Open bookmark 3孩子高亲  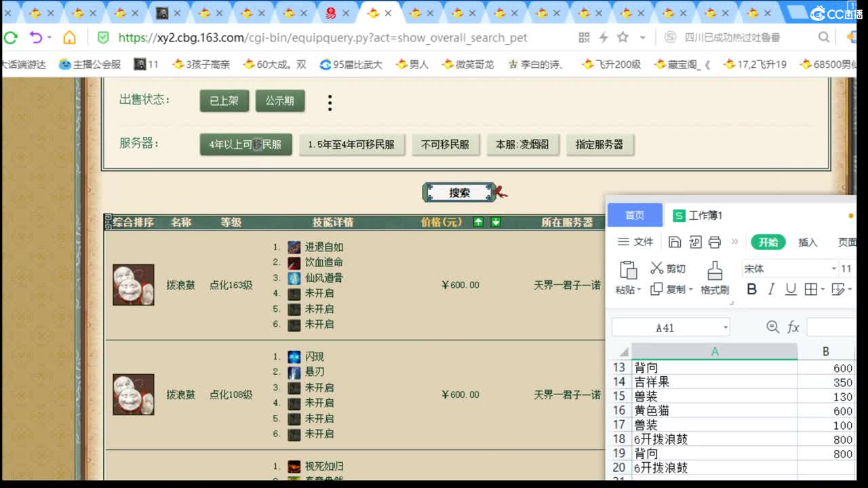(201, 64)
